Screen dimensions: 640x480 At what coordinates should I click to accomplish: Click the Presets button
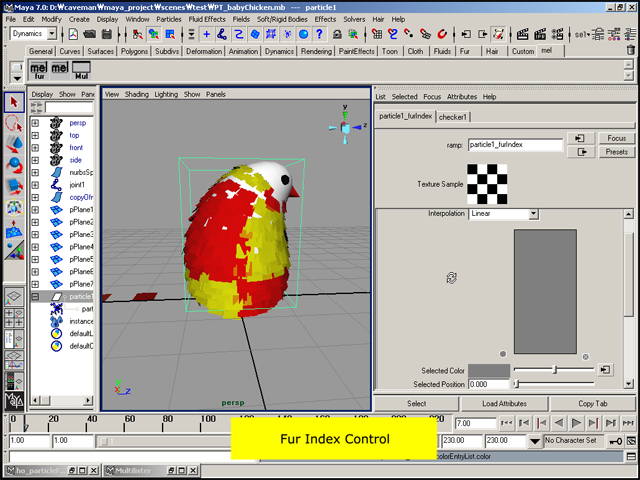click(616, 152)
